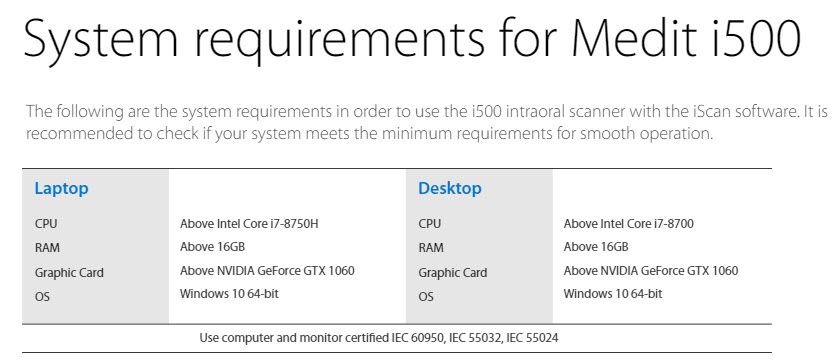Viewport: 836px width, 364px height.
Task: Click Laptop "Windows 10 64-bit" value
Action: 229,293
